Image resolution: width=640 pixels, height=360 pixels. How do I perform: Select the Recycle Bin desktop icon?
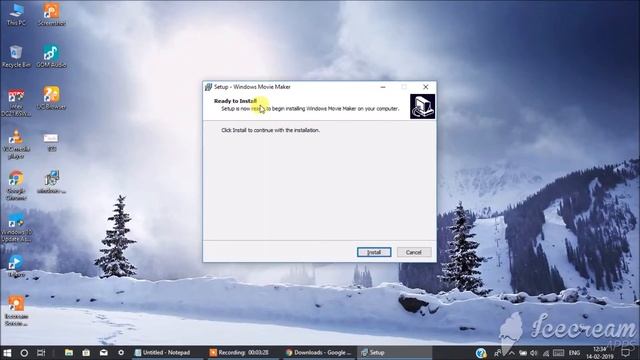pyautogui.click(x=16, y=56)
